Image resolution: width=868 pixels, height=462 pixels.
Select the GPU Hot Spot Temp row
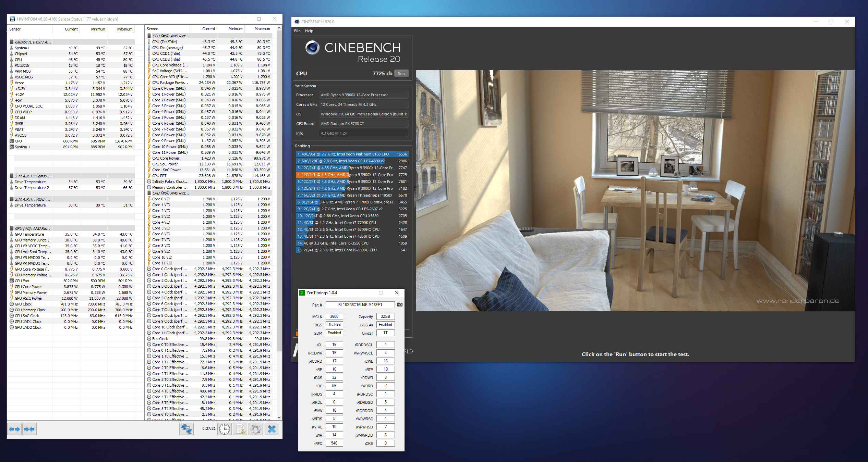[71, 252]
